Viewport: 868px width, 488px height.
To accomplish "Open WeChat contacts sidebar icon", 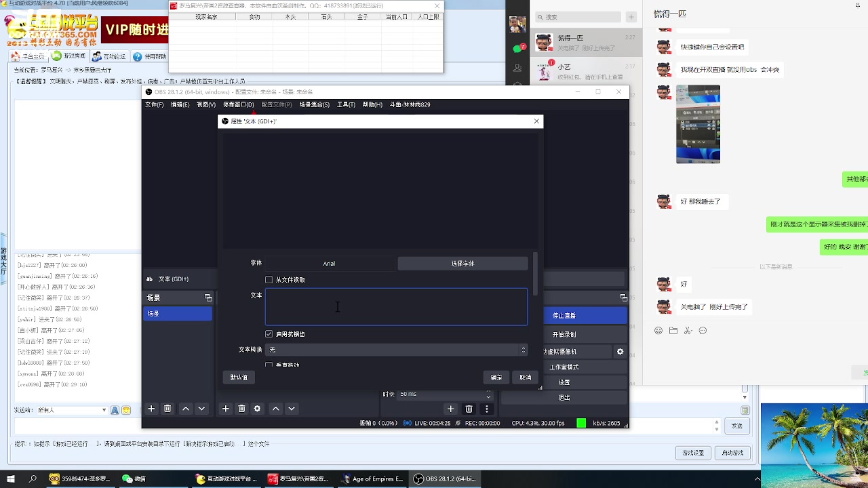I will [517, 68].
